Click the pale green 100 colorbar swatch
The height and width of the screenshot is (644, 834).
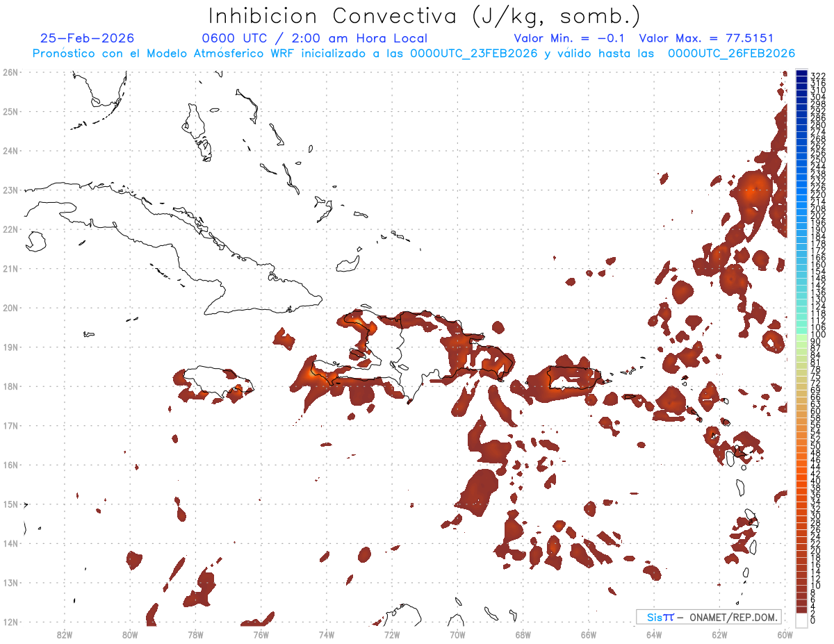click(801, 336)
